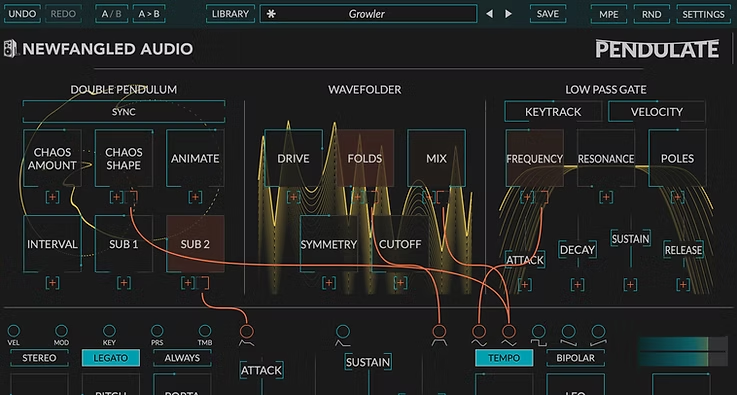Toggle the SYNC switch
The image size is (737, 395).
124,112
